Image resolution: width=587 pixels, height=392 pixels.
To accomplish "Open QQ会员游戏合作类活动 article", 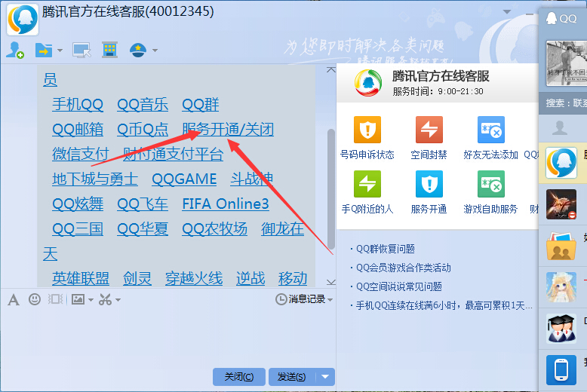I will [x=403, y=268].
